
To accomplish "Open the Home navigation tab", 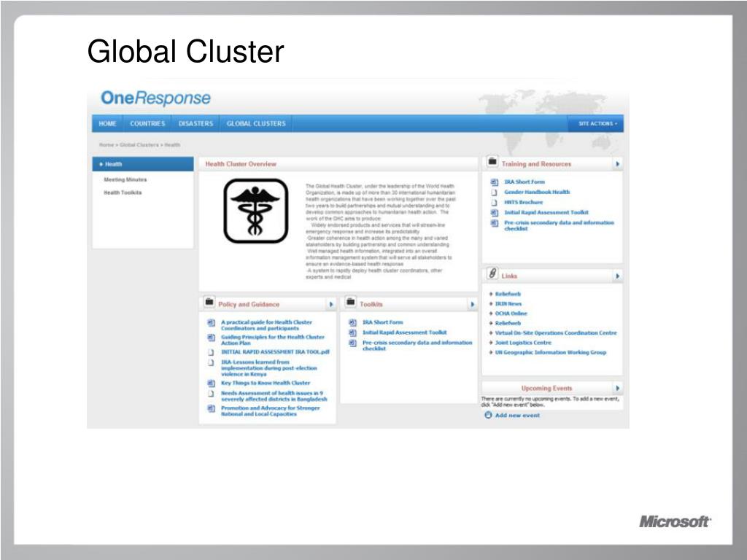I will point(108,123).
